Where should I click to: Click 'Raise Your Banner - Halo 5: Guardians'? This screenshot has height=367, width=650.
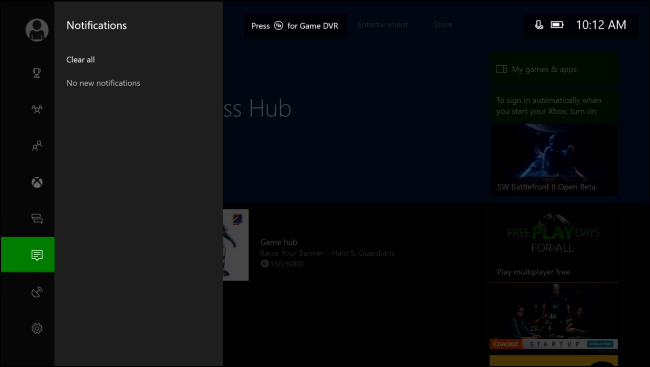[327, 253]
